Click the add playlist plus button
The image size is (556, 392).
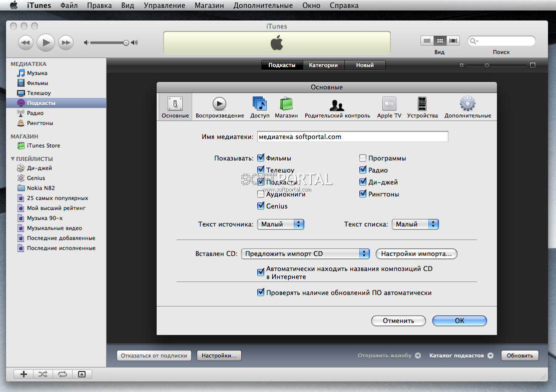24,374
